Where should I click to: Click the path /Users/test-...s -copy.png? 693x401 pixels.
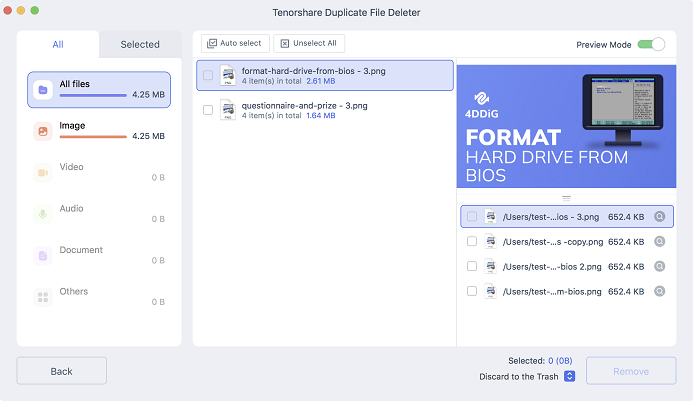553,242
